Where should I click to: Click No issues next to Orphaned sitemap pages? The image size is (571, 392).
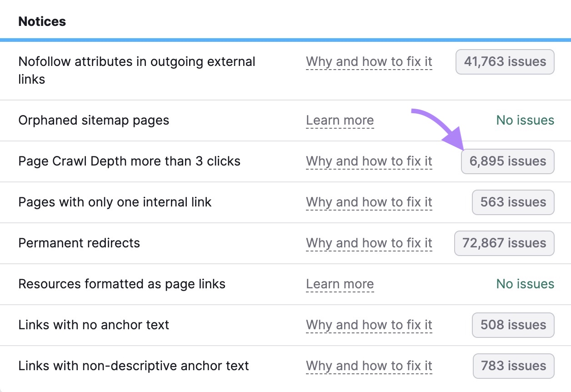[x=525, y=120]
